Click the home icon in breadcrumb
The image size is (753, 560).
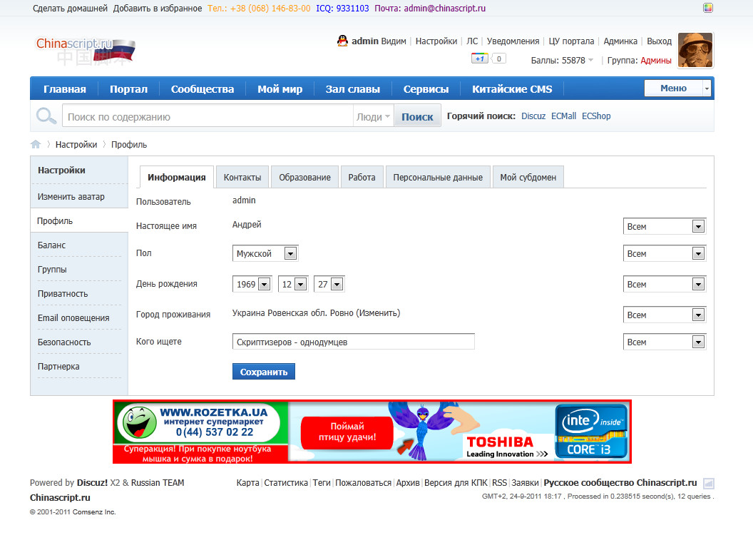pos(36,144)
